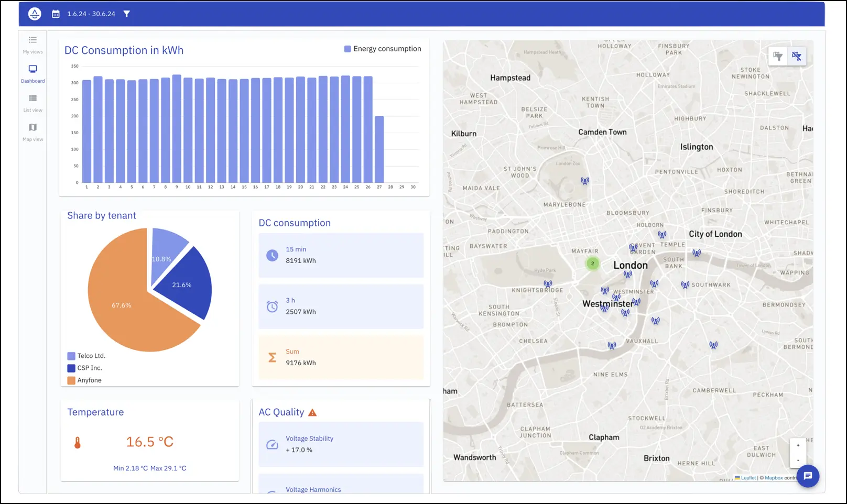Switch to List view in sidebar
The image size is (847, 504).
[x=32, y=103]
